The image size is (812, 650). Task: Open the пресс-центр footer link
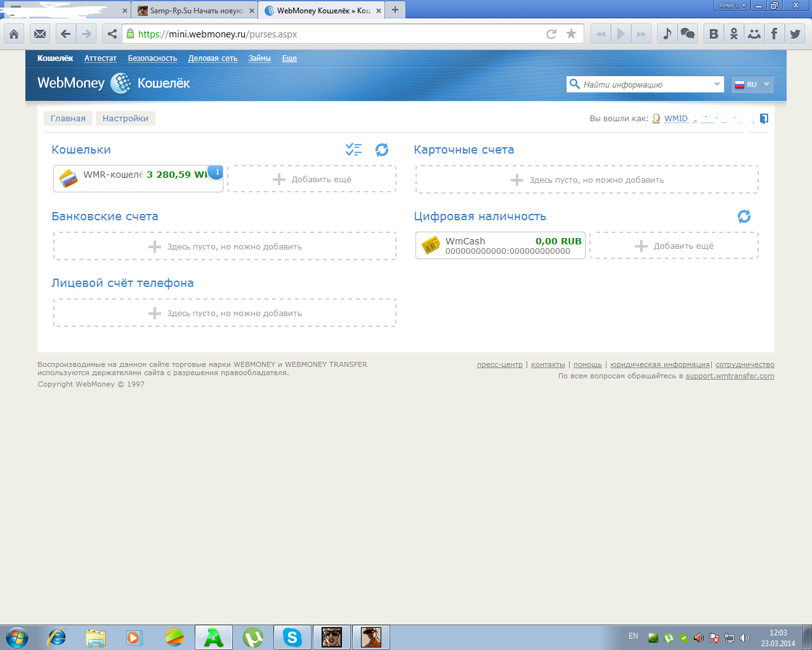(500, 364)
